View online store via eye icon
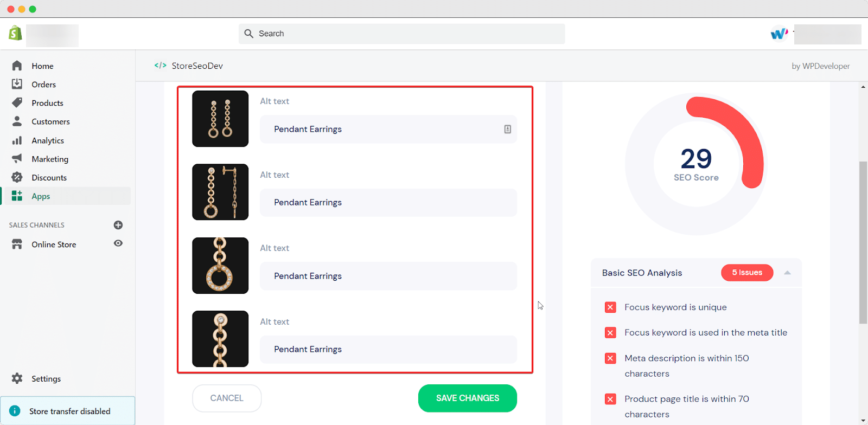Image resolution: width=868 pixels, height=425 pixels. [118, 243]
